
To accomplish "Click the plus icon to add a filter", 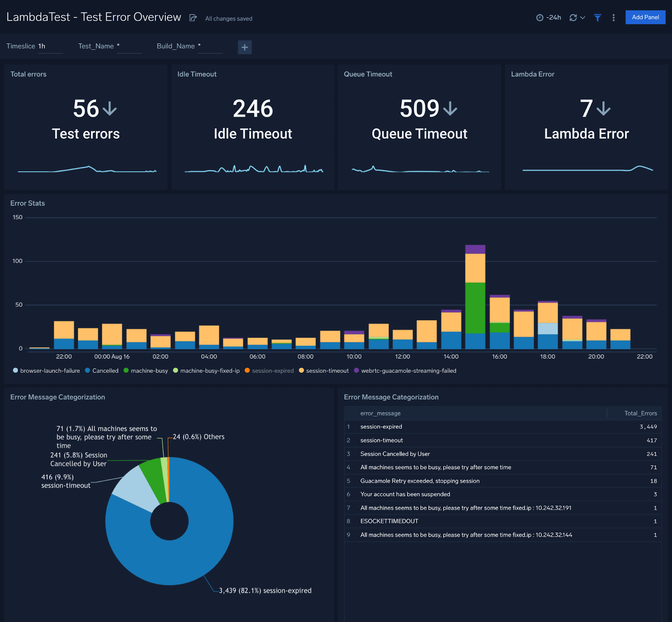I will coord(244,47).
